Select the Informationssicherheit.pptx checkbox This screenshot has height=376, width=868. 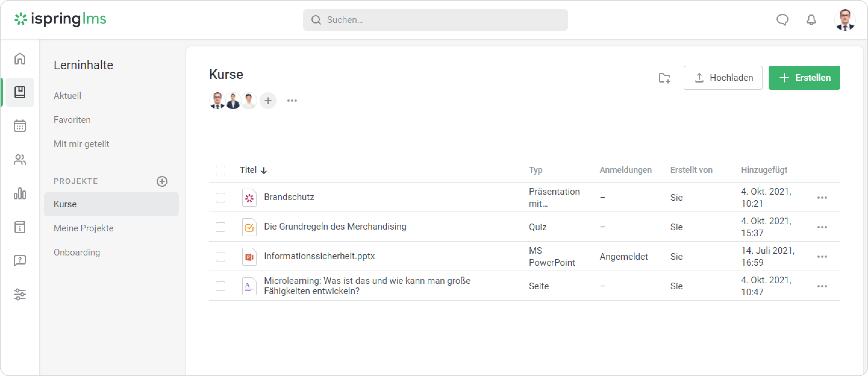[220, 257]
